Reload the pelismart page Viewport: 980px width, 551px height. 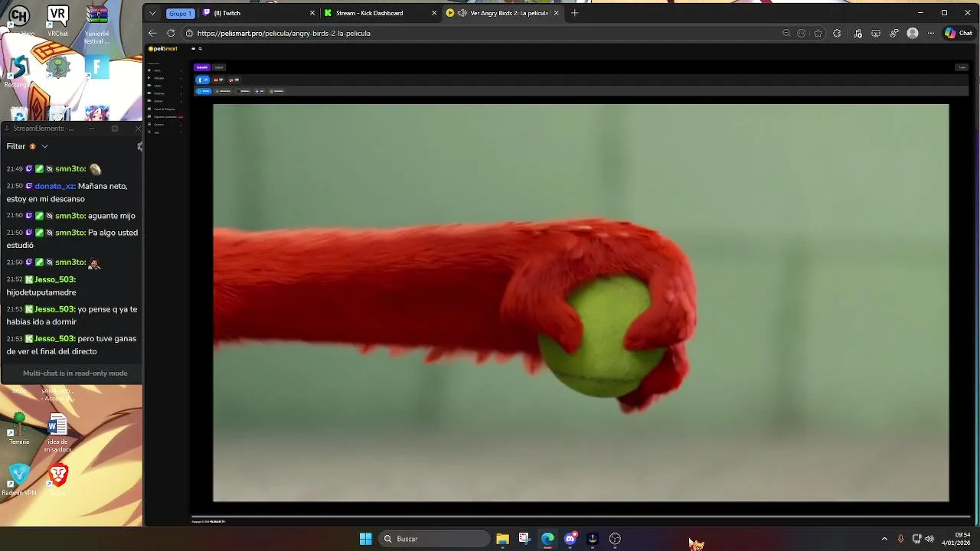(171, 33)
